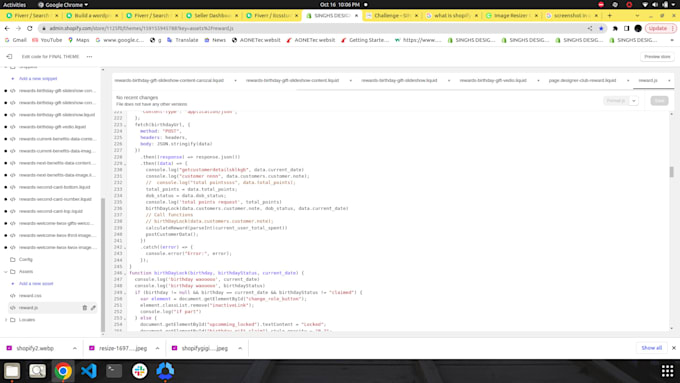Open the three-dots menu beside theme title

point(89,56)
